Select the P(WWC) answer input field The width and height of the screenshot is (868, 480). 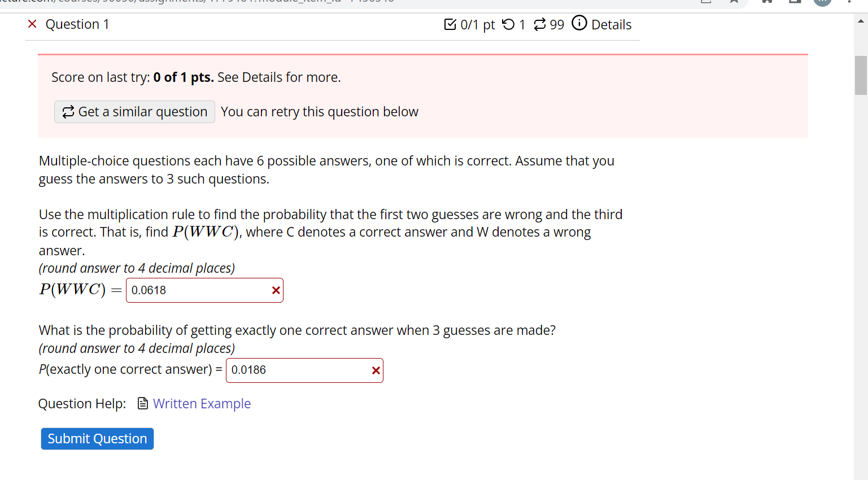coord(192,290)
